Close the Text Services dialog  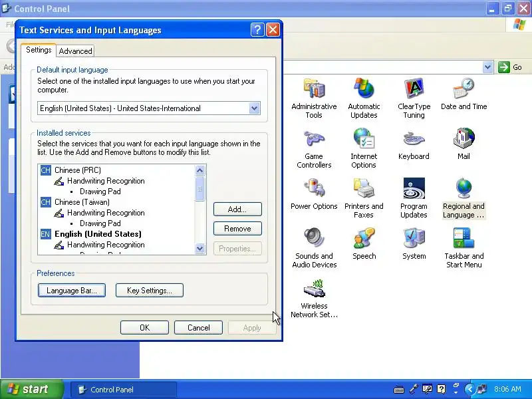coord(273,30)
